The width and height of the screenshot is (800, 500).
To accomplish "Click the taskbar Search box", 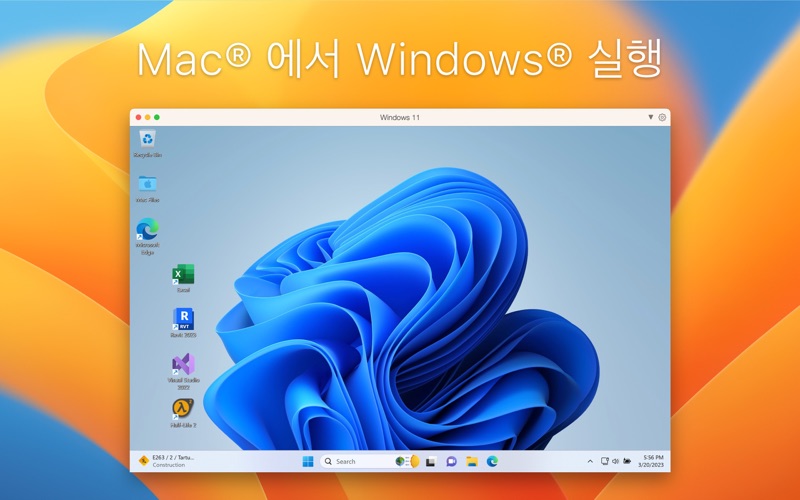I will (369, 461).
